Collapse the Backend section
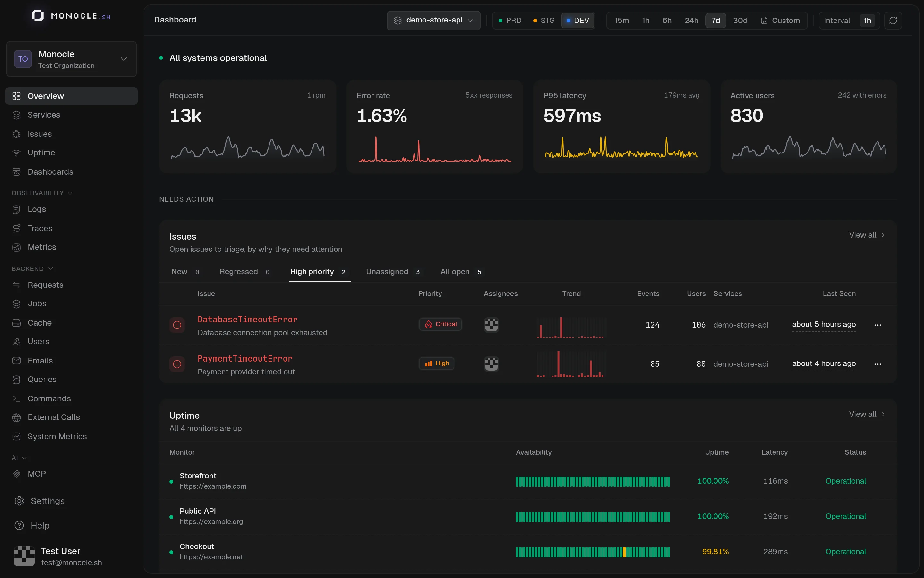This screenshot has height=578, width=924. pyautogui.click(x=32, y=269)
